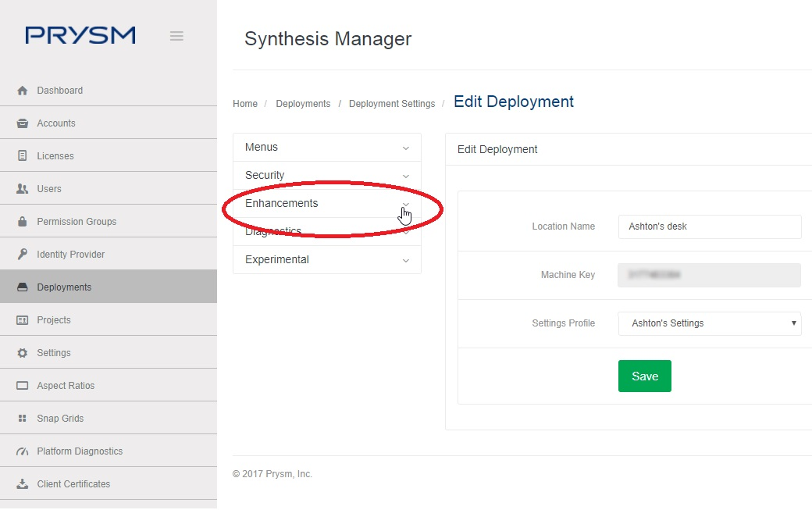Image resolution: width=812 pixels, height=510 pixels.
Task: Click the Deployment Settings breadcrumb link
Action: (392, 104)
